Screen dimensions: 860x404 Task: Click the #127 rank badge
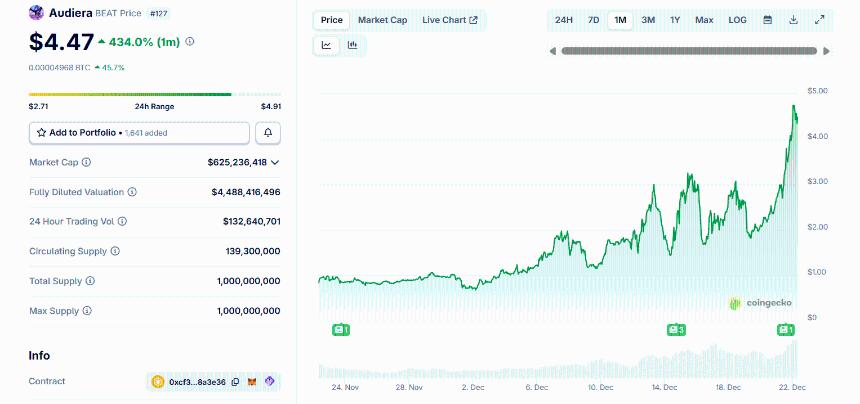(x=159, y=13)
